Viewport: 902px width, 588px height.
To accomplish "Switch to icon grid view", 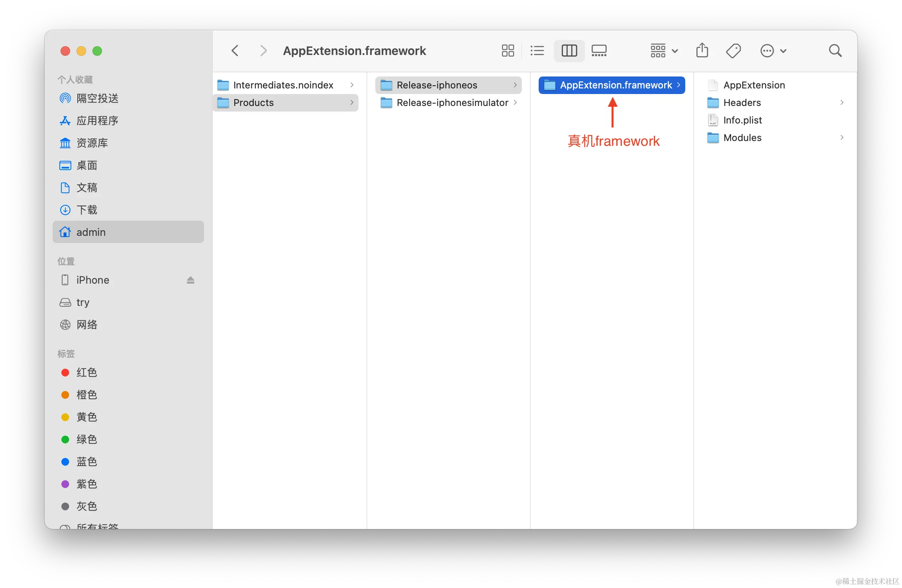I will click(508, 51).
